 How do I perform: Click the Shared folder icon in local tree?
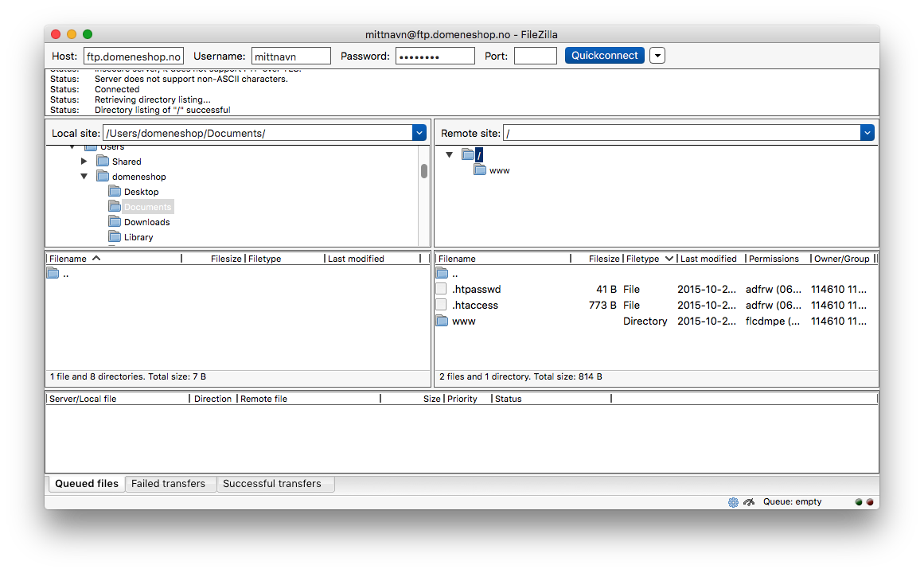tap(103, 161)
